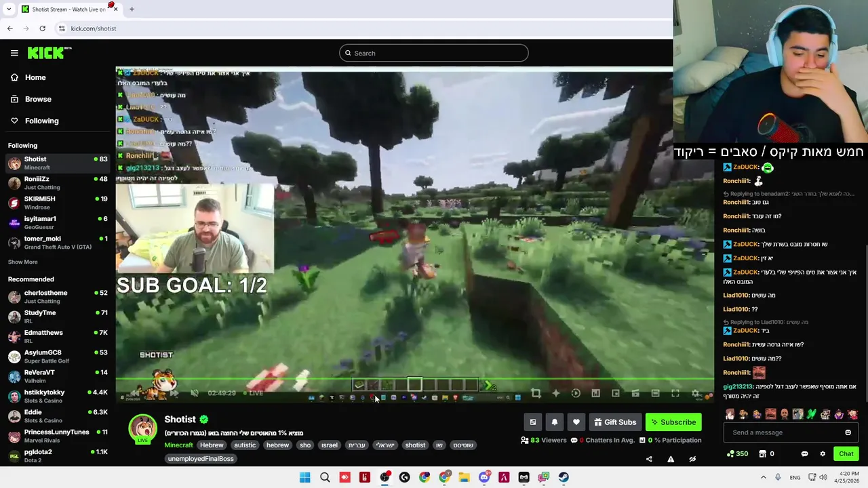Open StudyTme recommended channel
Viewport: 868px width, 488px height.
tap(58, 317)
